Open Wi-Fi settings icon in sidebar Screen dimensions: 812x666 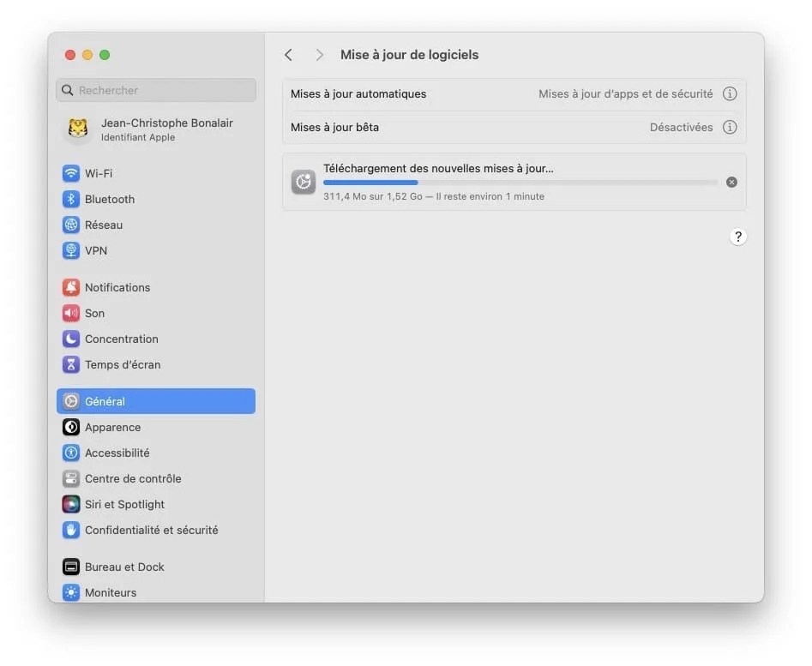point(71,173)
